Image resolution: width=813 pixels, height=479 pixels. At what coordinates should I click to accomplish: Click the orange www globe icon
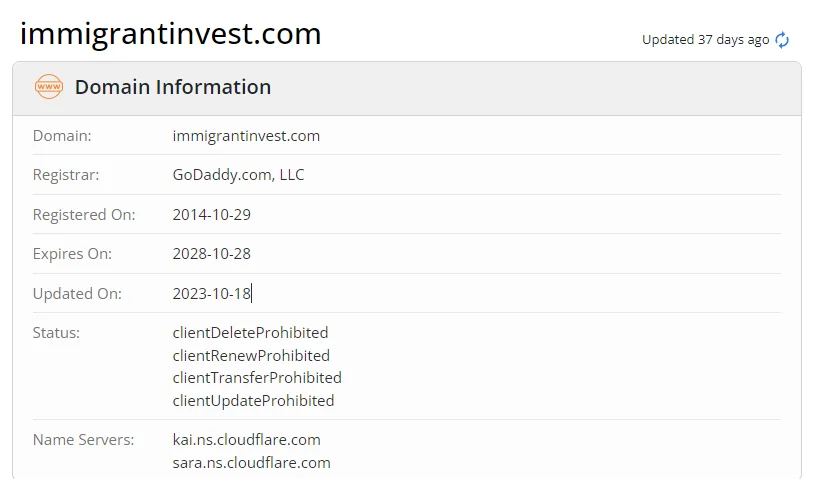coord(49,87)
